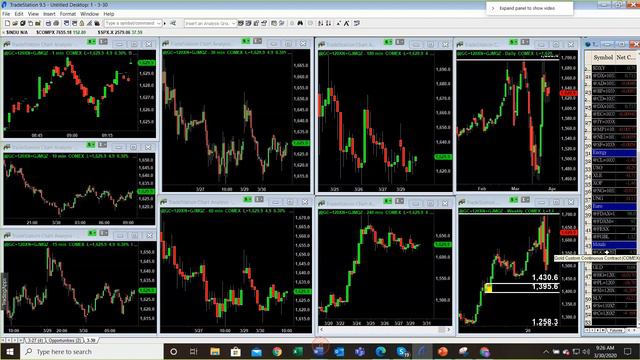This screenshot has height=360, width=640.
Task: Click globe icon of the quote list window
Action: point(588,44)
